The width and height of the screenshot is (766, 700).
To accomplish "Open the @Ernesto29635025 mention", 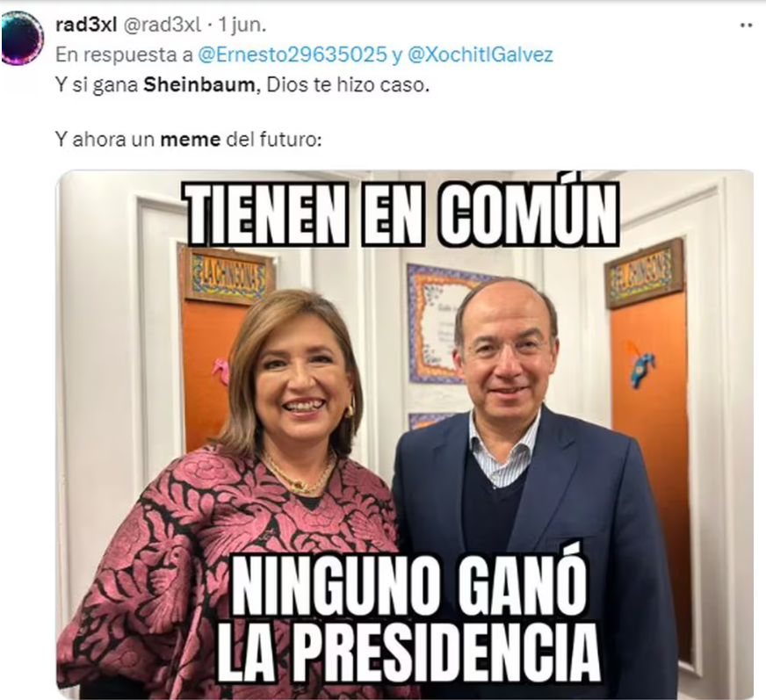I will point(292,54).
